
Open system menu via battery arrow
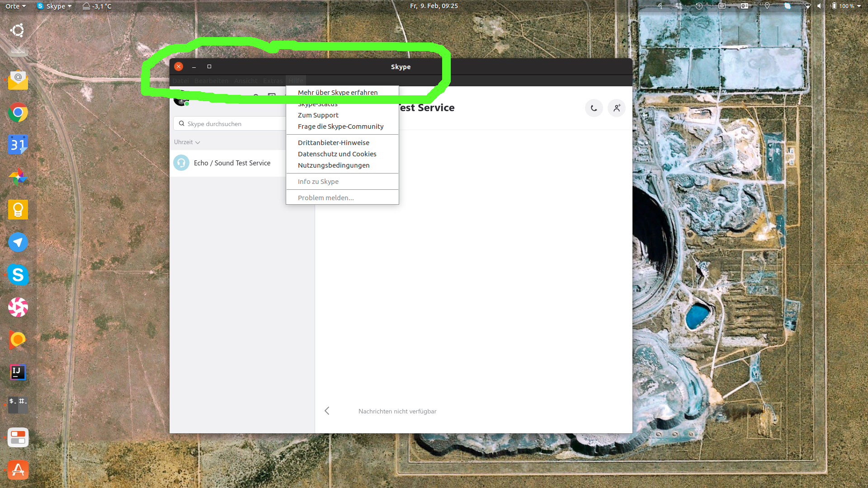pos(859,6)
